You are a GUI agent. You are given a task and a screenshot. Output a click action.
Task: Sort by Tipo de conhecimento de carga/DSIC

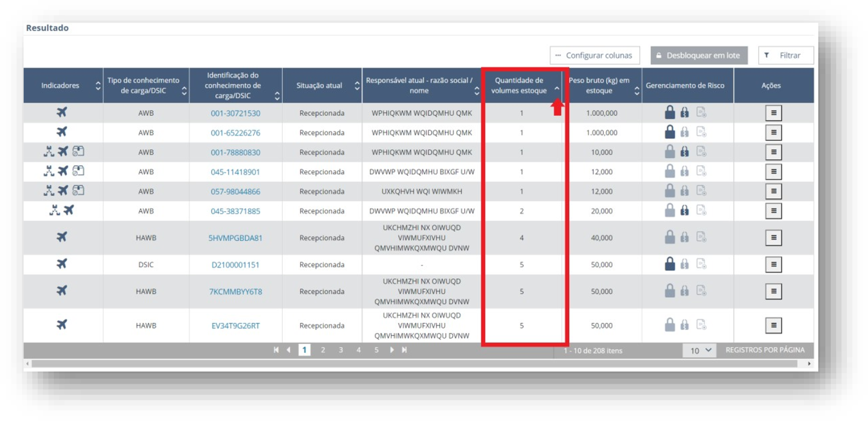[184, 91]
